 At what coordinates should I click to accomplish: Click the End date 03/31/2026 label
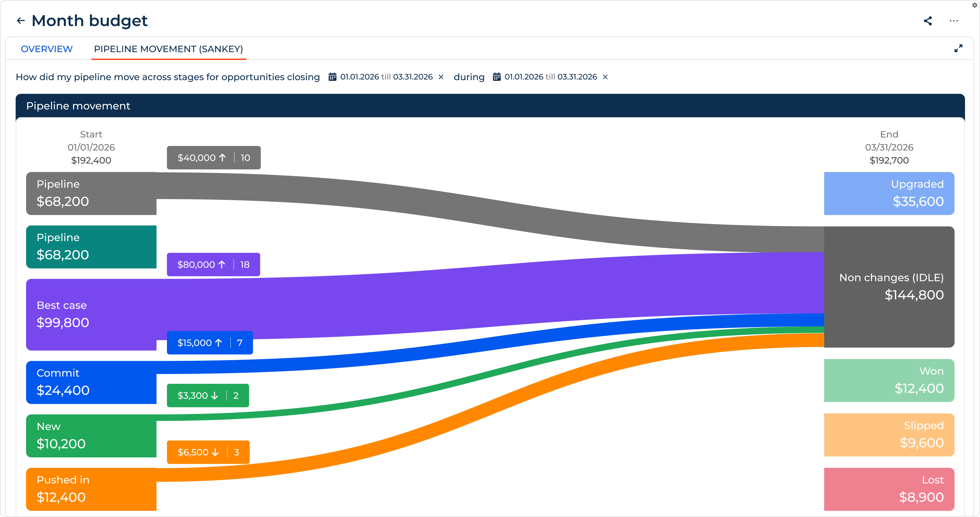(889, 147)
